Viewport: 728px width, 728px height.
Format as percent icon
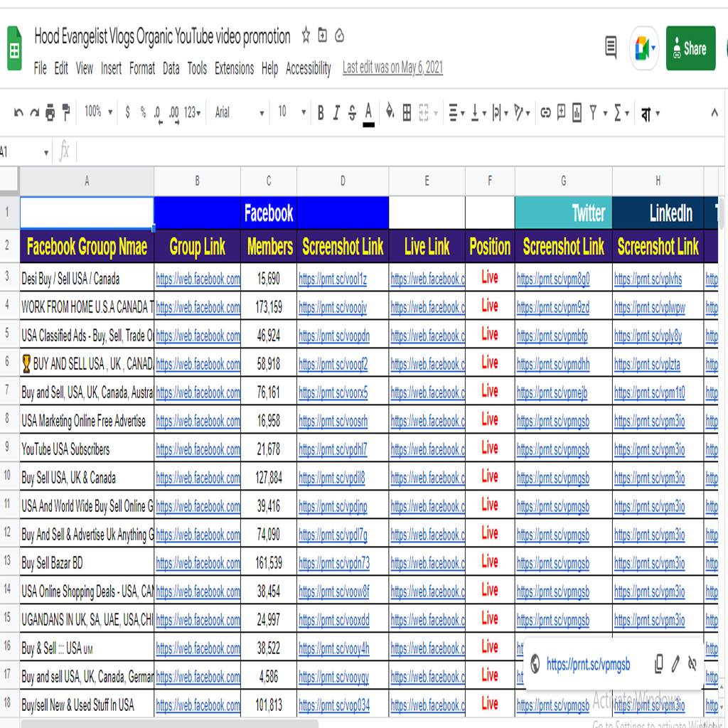click(143, 112)
